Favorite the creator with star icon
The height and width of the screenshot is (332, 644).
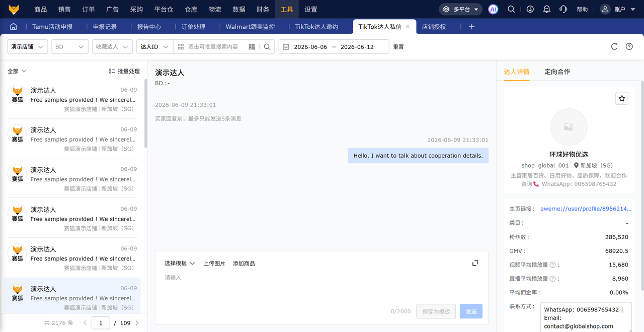[622, 99]
